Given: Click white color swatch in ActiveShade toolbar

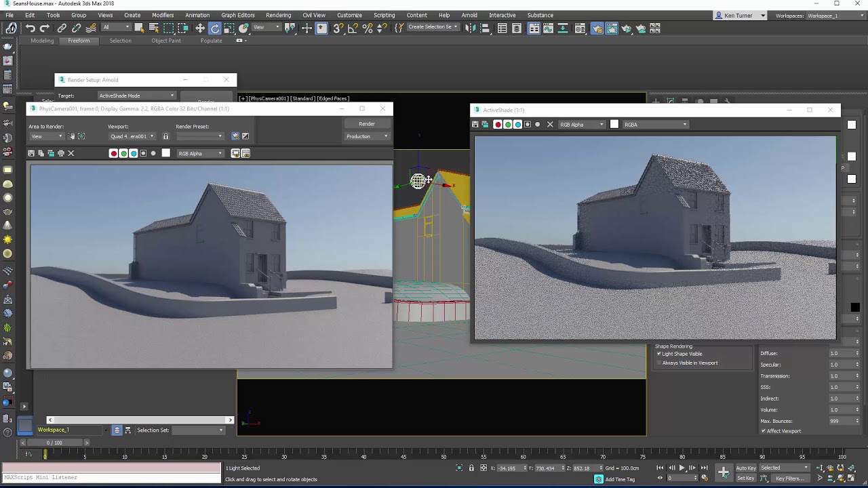Looking at the screenshot, I should [x=614, y=125].
